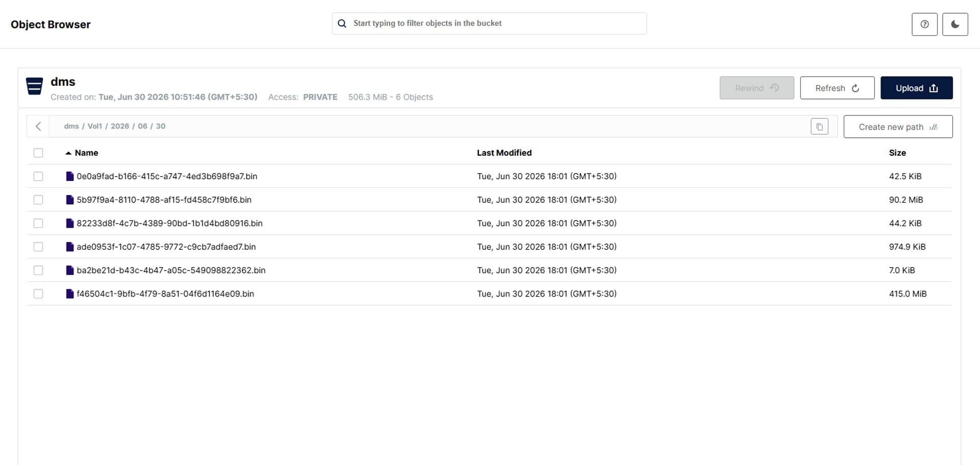Click the 42.5 KiB size value

[905, 176]
